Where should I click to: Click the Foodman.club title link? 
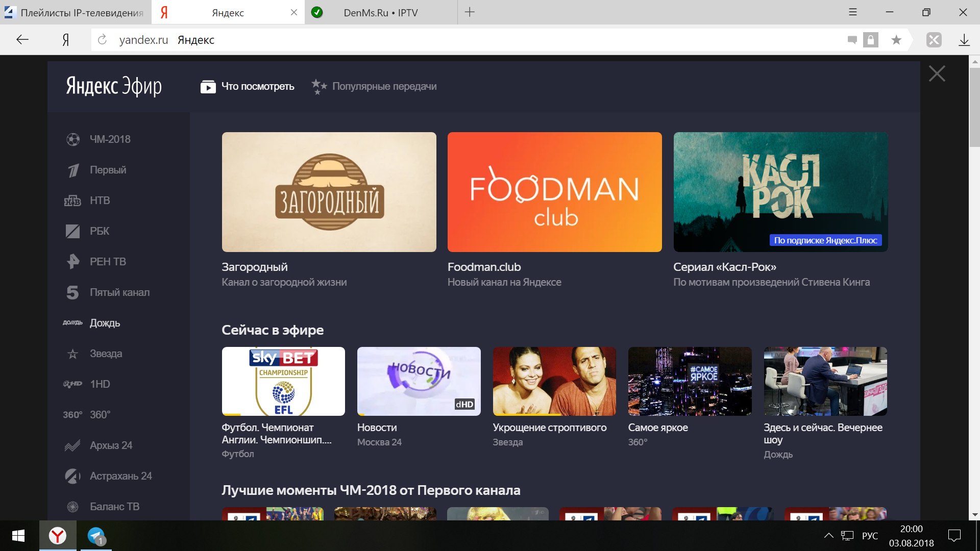click(x=484, y=267)
